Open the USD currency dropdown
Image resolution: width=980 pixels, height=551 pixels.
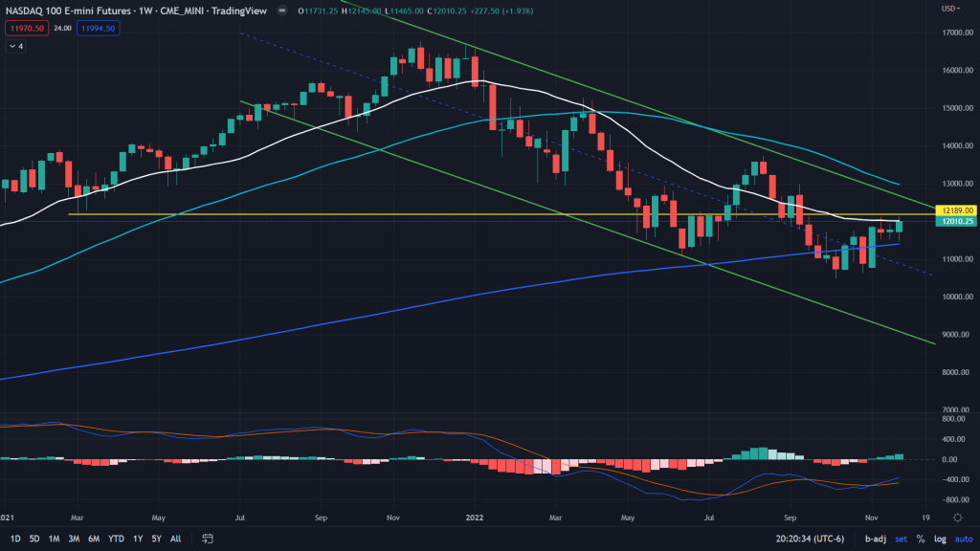point(951,9)
